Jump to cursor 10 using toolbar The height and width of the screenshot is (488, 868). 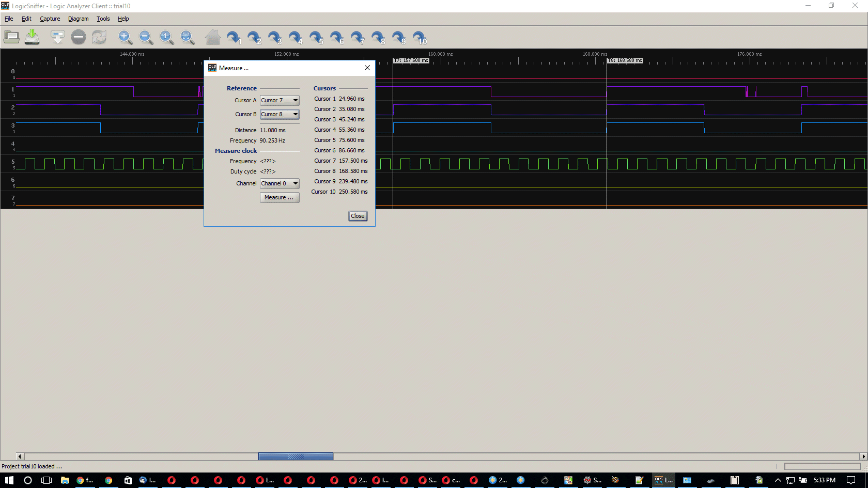tap(420, 37)
